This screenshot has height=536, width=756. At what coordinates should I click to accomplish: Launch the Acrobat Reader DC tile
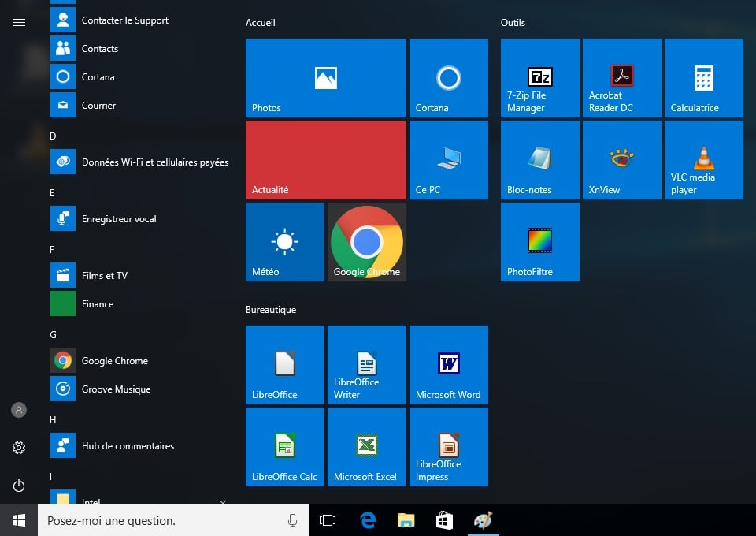pos(622,78)
